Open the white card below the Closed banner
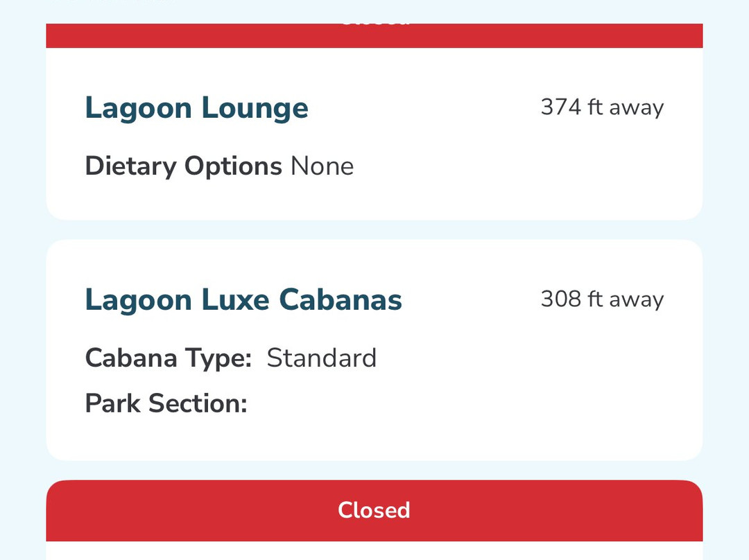This screenshot has height=560, width=749. tap(374, 551)
